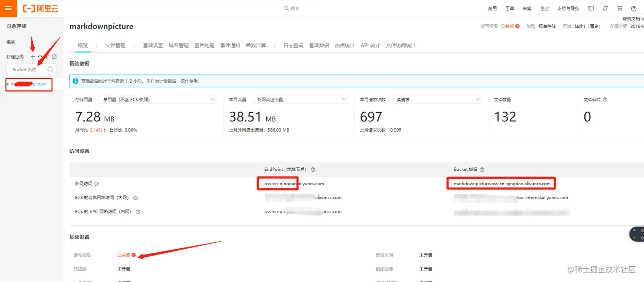The image size is (644, 282).
Task: Switch to the 热点统计 tab
Action: (x=345, y=45)
